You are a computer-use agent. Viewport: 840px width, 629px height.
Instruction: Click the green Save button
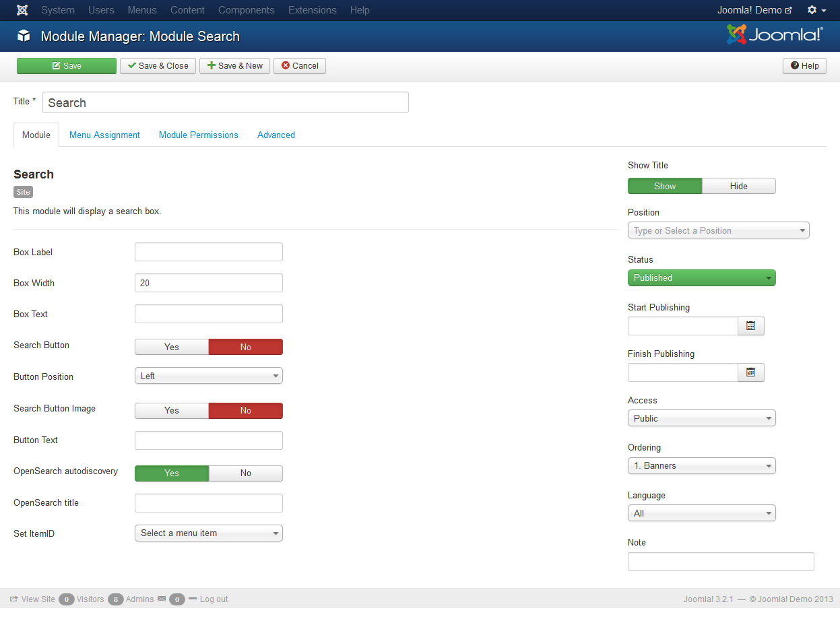[67, 66]
